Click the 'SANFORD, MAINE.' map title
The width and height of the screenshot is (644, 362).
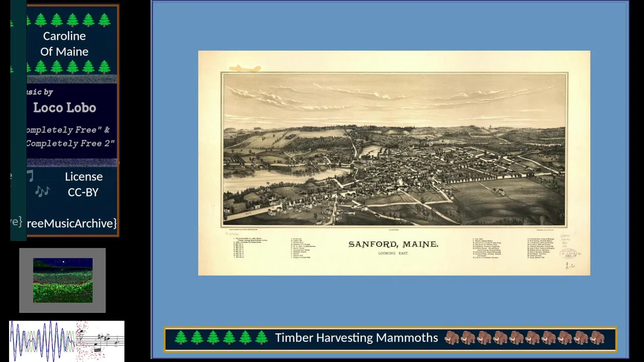click(393, 244)
